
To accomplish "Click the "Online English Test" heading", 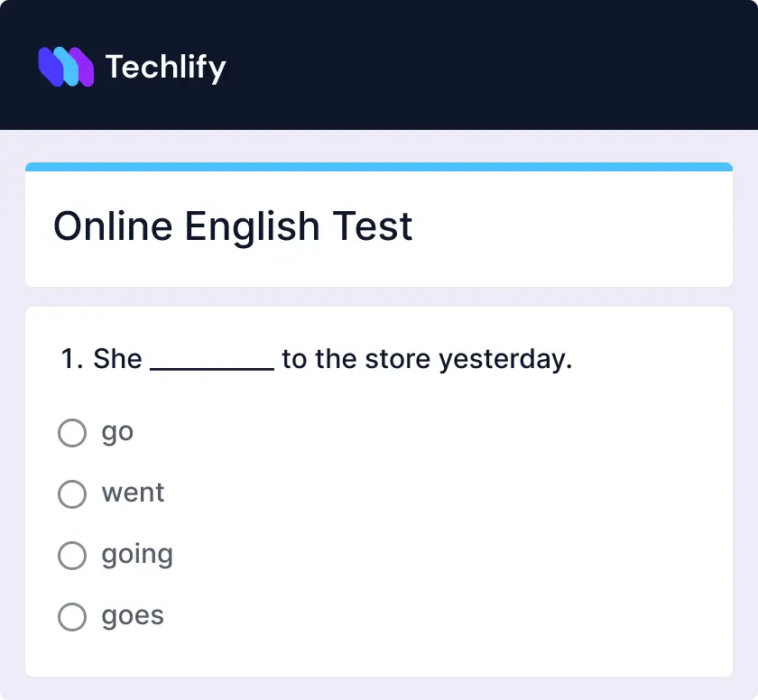I will tap(232, 226).
